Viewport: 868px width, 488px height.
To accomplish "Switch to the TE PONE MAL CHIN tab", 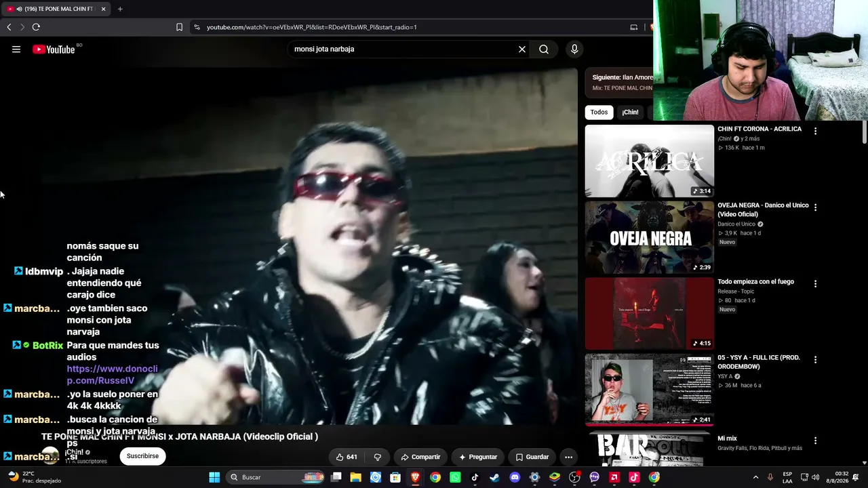I will 57,9.
